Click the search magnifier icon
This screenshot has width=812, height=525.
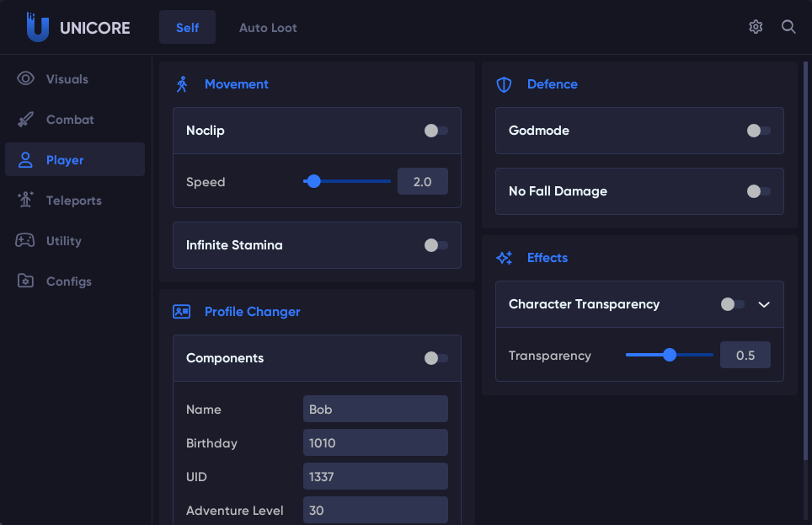pos(788,27)
